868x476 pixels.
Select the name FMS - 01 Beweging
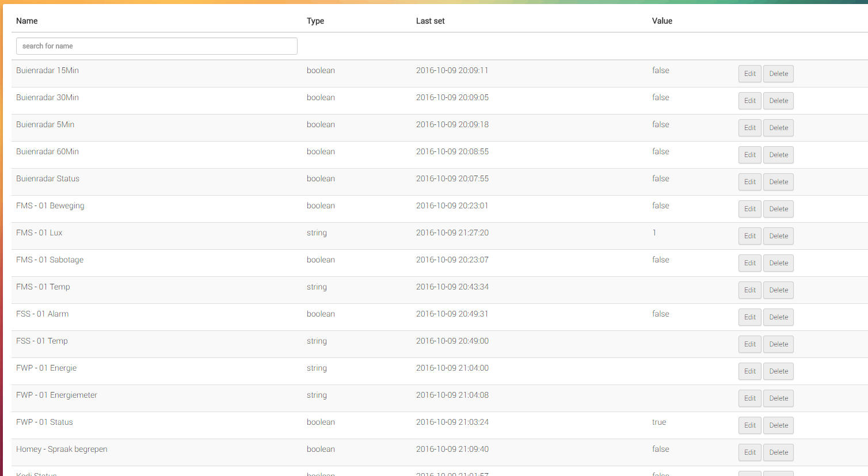(x=50, y=205)
